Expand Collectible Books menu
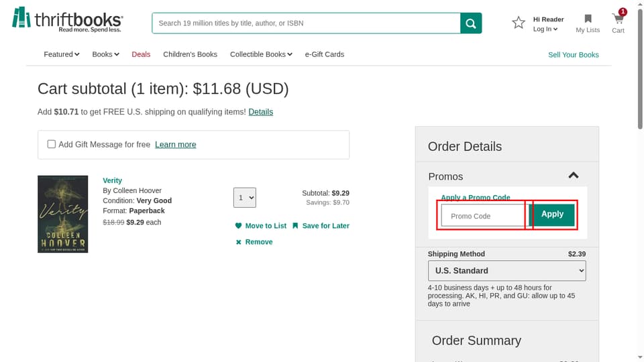 point(261,54)
